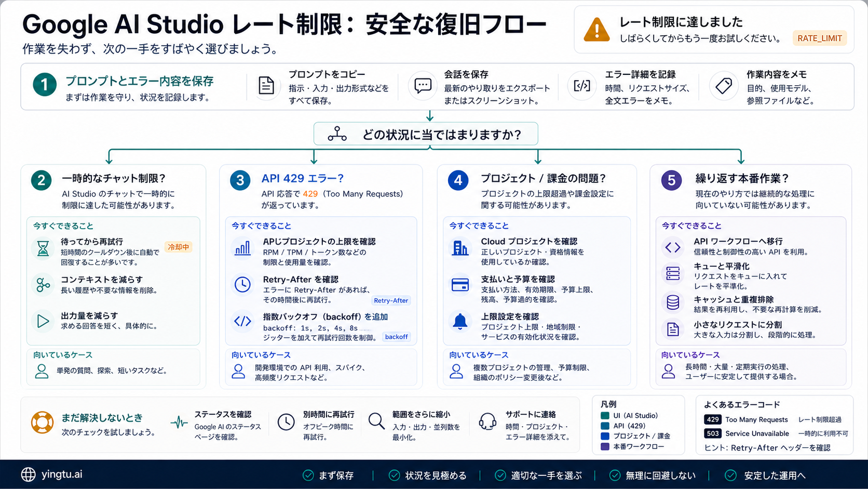Click the yingtu.ai site link
Screen dimensions: 868x489
pyautogui.click(x=62, y=474)
